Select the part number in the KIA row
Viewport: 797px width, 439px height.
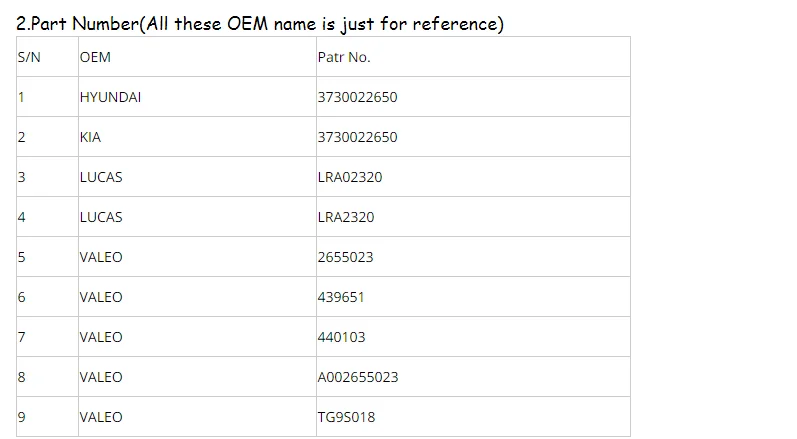[357, 137]
